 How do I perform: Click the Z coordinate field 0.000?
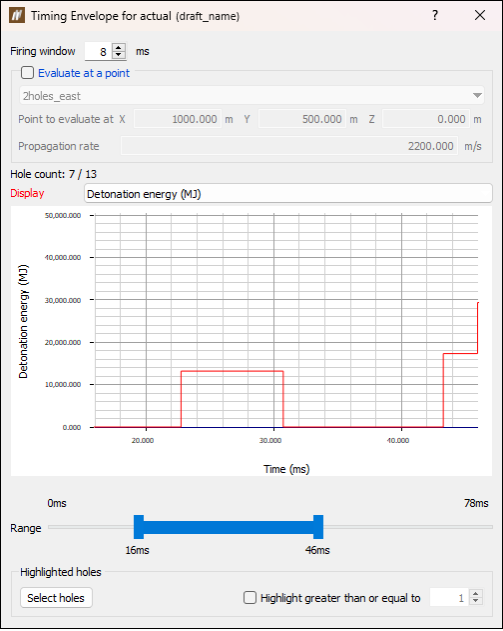click(426, 119)
